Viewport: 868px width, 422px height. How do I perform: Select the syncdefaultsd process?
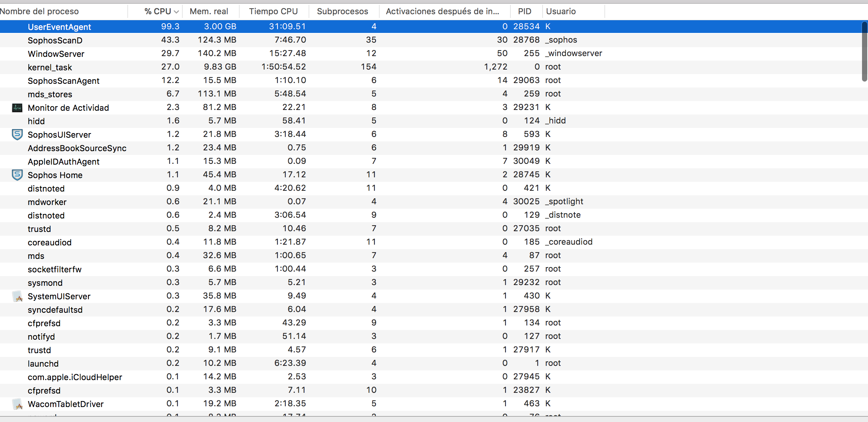click(55, 310)
